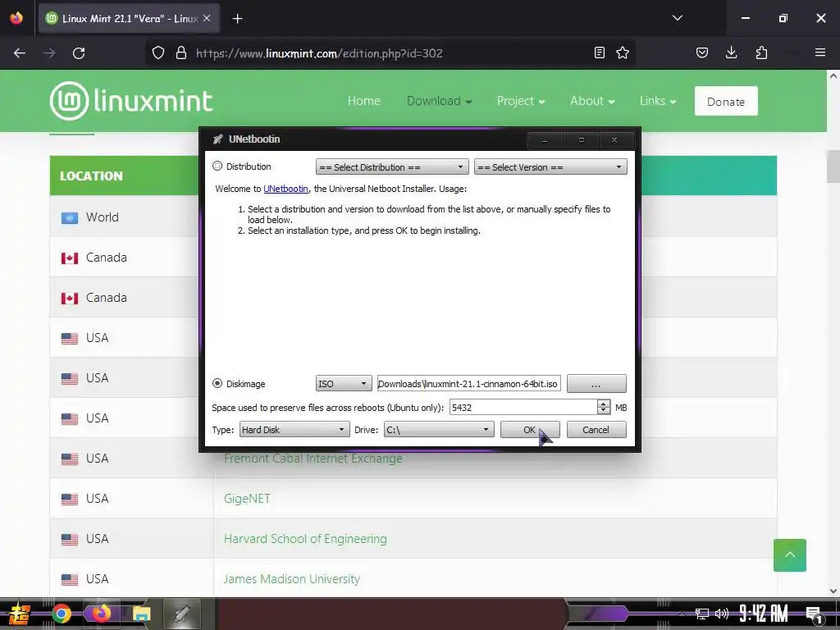Click the UNetbootin hyperlink in welcome text
Viewport: 840px width, 630px height.
[285, 189]
